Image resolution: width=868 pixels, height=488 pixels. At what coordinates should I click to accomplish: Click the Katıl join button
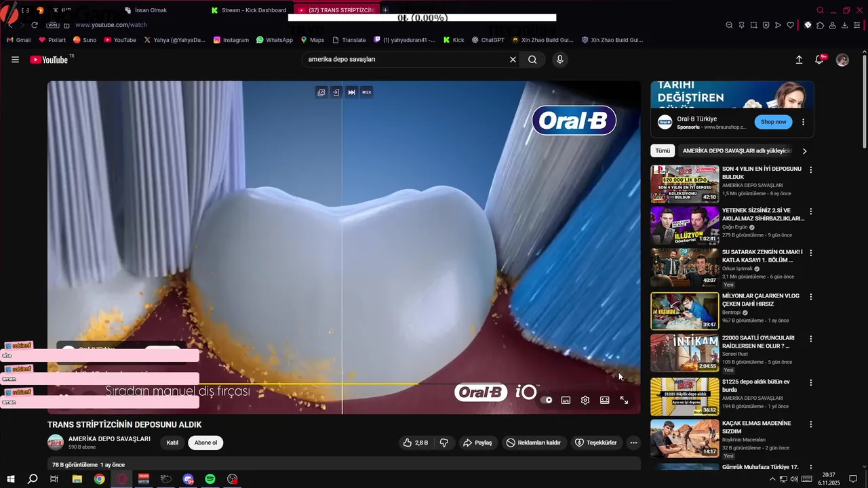coord(173,443)
